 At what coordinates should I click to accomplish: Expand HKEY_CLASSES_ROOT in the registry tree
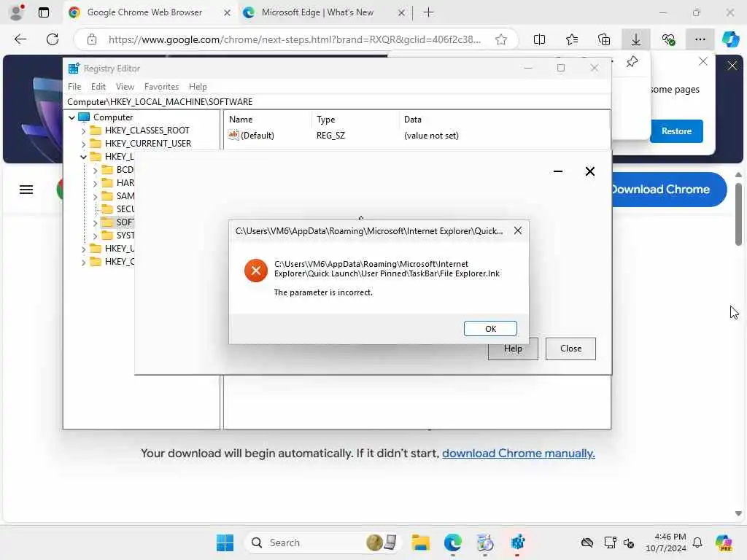[83, 131]
